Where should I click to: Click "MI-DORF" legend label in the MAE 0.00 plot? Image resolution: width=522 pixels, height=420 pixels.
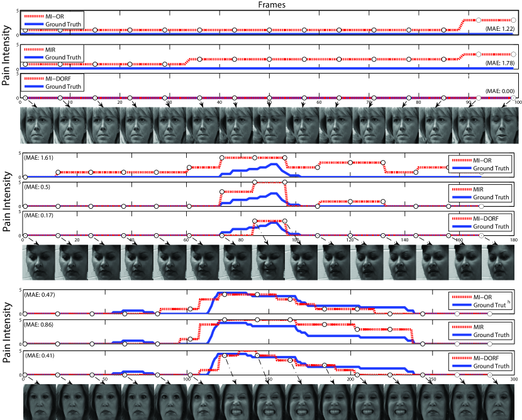[x=58, y=79]
